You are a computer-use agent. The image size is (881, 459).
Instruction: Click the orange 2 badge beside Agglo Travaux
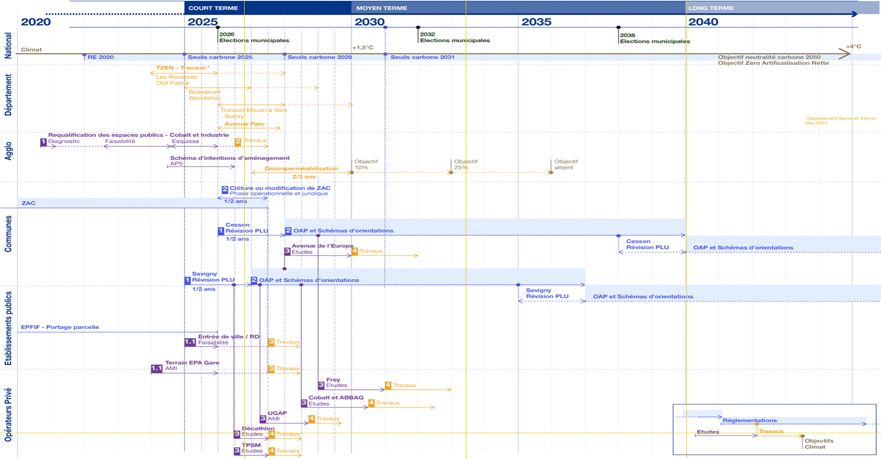point(238,142)
